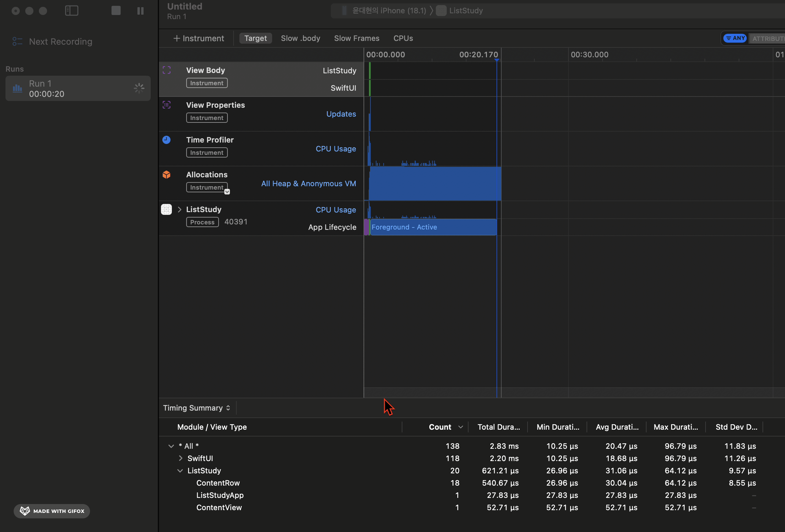Click the Time Profiler clock icon
This screenshot has height=532, width=785.
166,140
